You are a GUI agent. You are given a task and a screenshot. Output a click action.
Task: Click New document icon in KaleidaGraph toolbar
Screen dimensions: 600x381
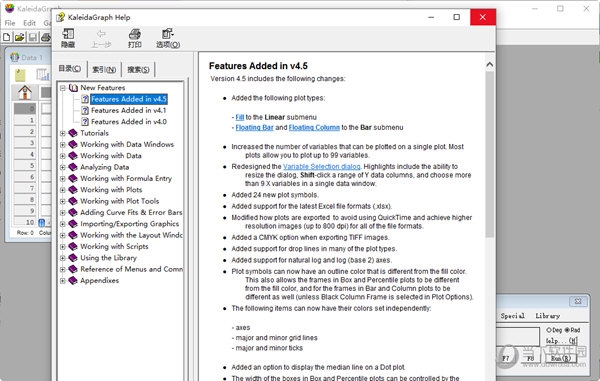pos(7,37)
